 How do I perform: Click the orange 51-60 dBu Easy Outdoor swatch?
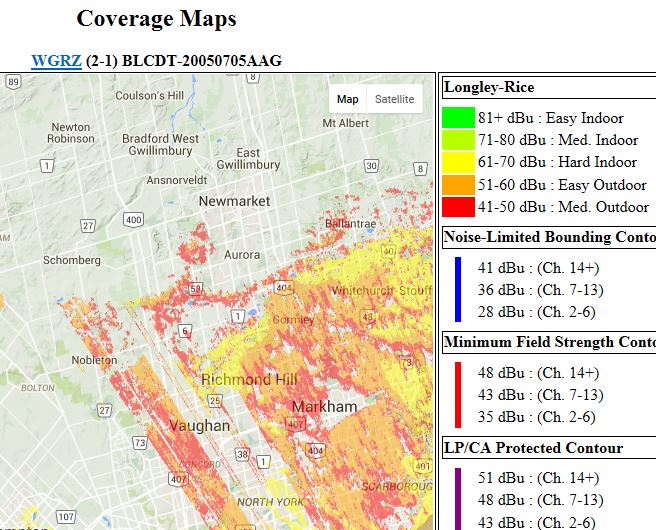point(458,185)
